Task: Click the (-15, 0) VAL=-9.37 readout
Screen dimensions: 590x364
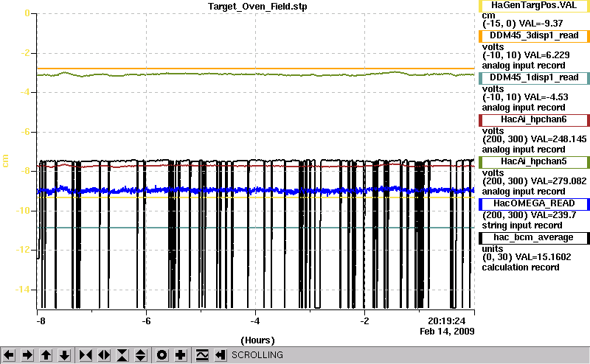Action: point(523,24)
